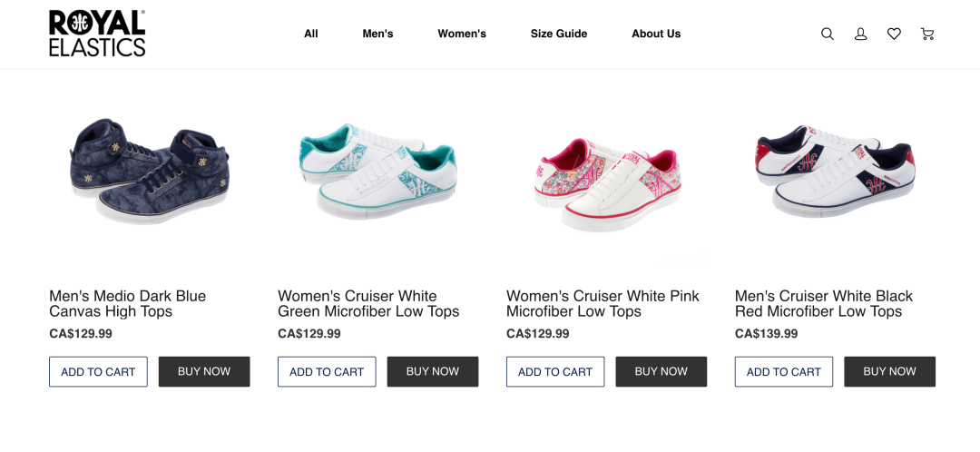Viewport: 980px width, 452px height.
Task: Add Men's Medio Dark Blue to cart
Action: [98, 371]
